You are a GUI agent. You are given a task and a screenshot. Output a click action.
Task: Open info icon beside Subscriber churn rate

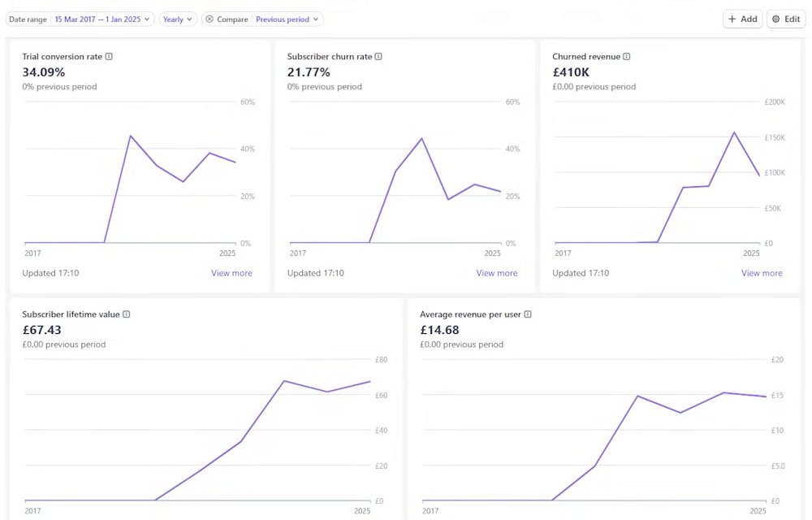378,56
